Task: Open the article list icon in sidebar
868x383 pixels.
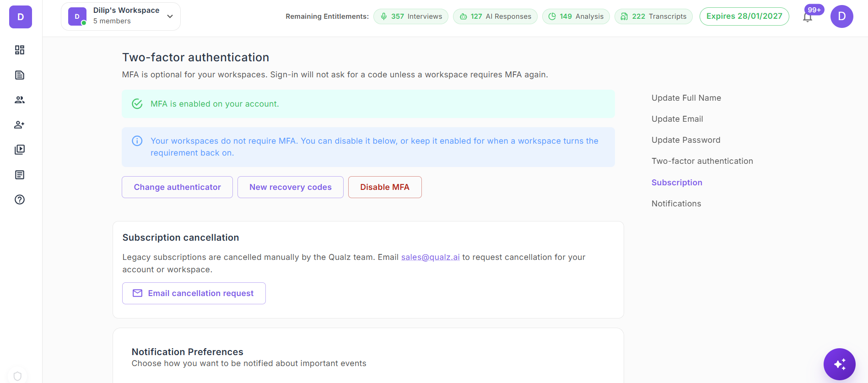Action: pos(20,175)
